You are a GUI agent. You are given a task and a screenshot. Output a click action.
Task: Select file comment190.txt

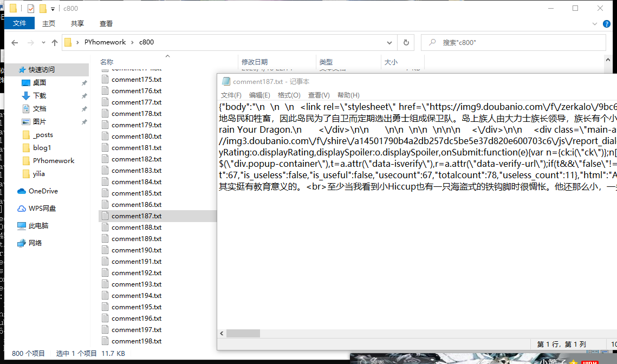click(x=136, y=250)
